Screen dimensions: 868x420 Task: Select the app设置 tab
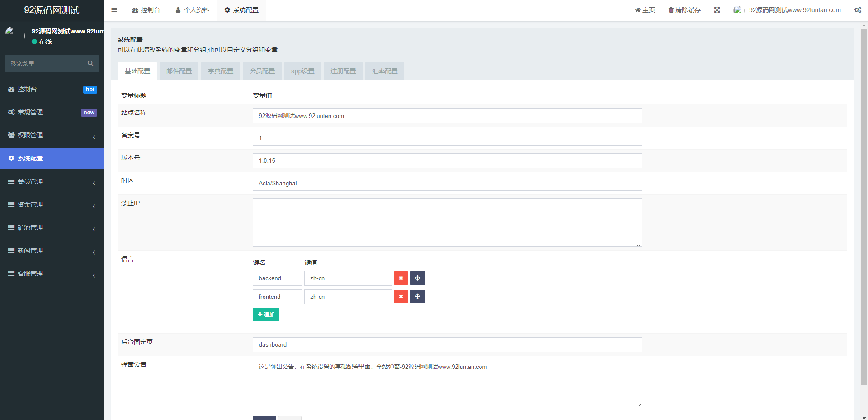click(x=302, y=71)
